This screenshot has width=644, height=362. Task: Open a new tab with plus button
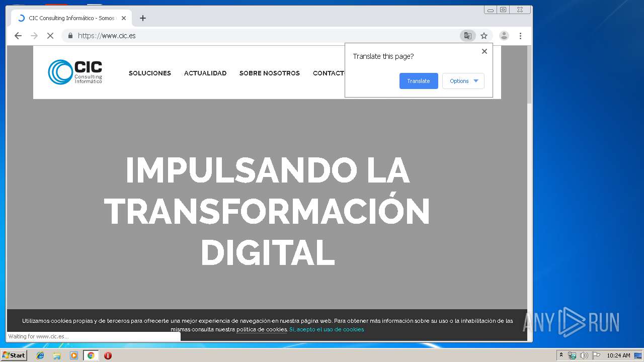[143, 18]
